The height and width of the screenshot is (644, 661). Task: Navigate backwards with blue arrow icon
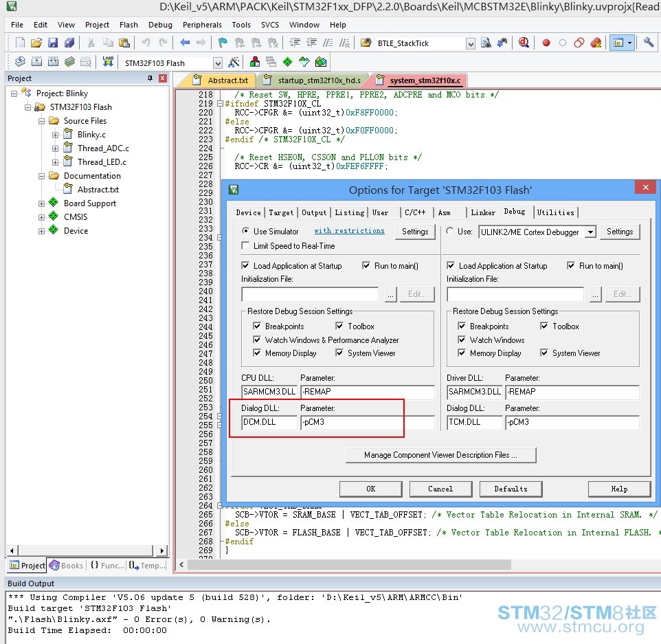click(185, 43)
